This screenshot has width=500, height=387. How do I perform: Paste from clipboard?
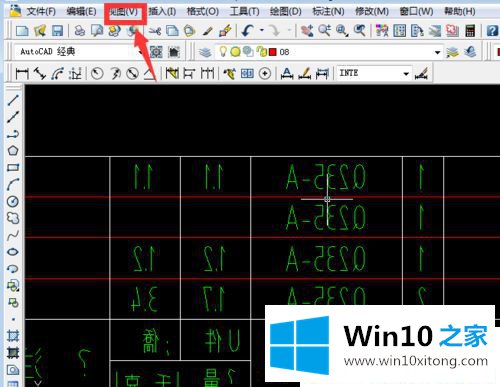pos(190,31)
